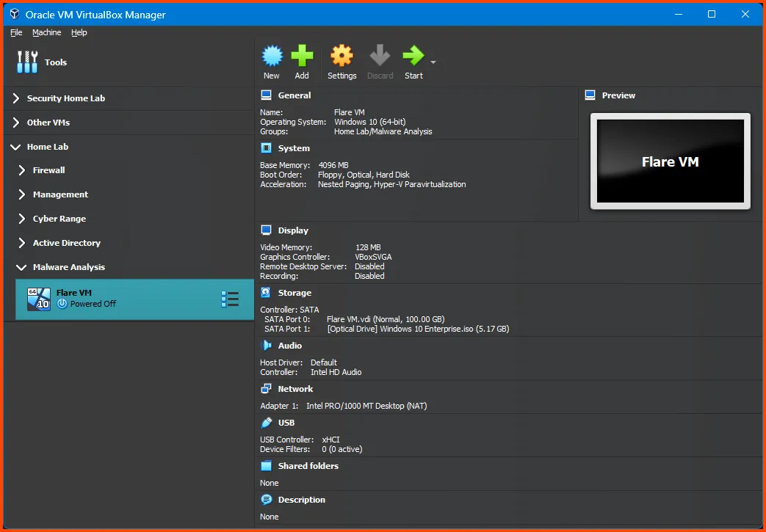Open the Machine menu
Viewport: 766px width, 532px height.
pos(47,32)
